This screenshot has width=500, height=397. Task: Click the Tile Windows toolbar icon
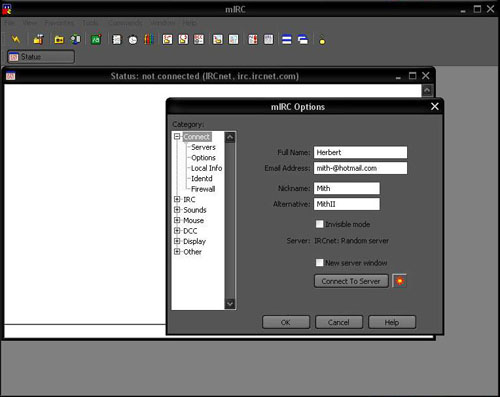(x=287, y=40)
